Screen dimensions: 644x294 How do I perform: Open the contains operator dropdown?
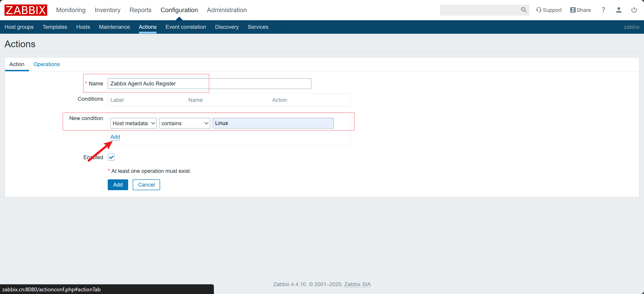[x=185, y=123]
